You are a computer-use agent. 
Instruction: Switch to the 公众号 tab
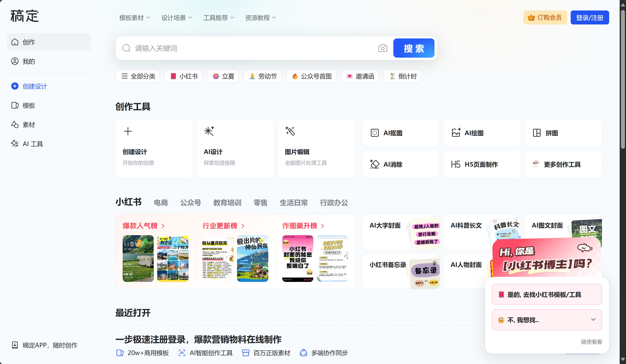[190, 202]
